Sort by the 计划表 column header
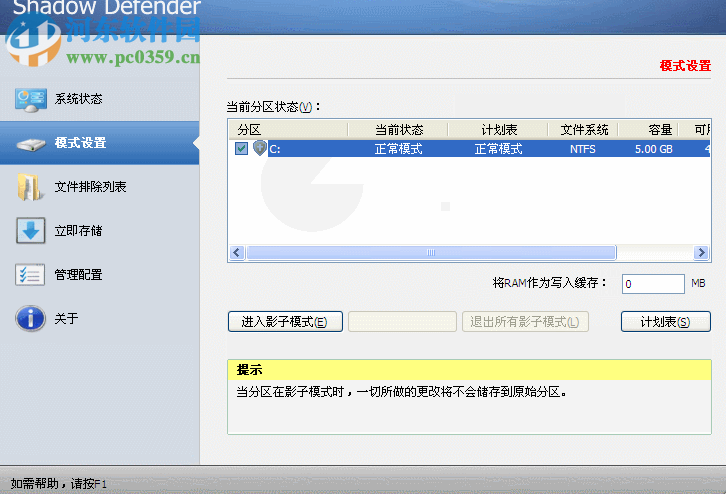This screenshot has width=726, height=494. (x=498, y=130)
